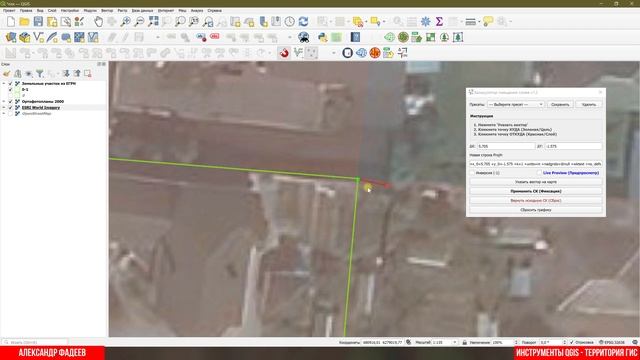Expand the topmost land parcels layer group
Screen dimensions: 640x360
coord(4,84)
